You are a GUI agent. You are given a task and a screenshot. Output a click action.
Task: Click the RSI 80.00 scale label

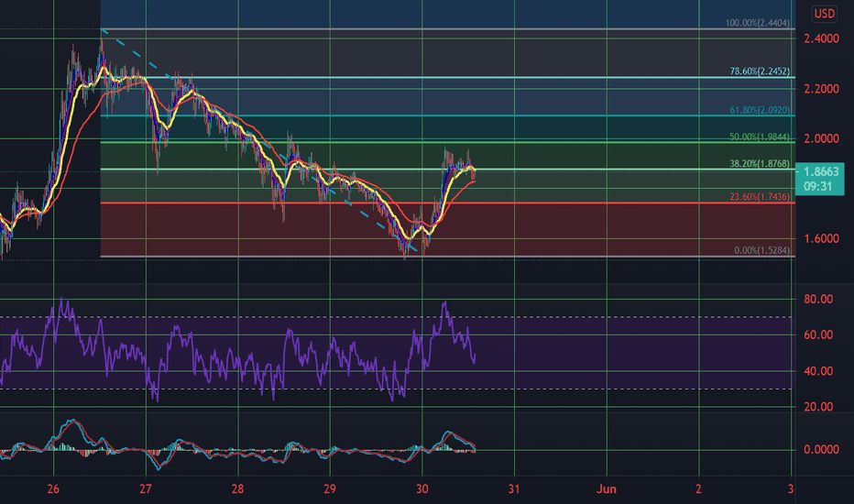tap(818, 299)
